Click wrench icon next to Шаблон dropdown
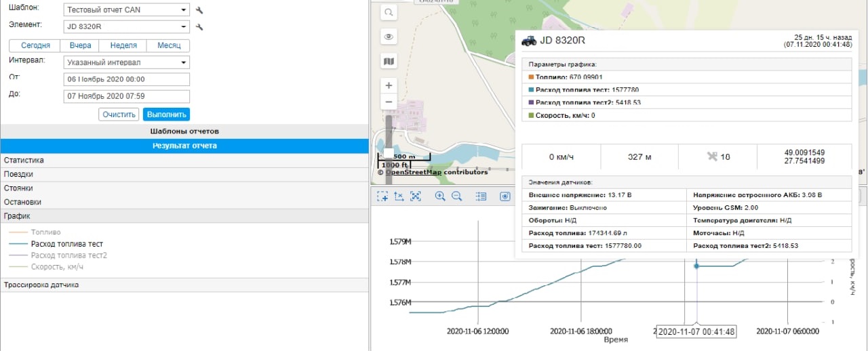The image size is (868, 351). coord(199,10)
